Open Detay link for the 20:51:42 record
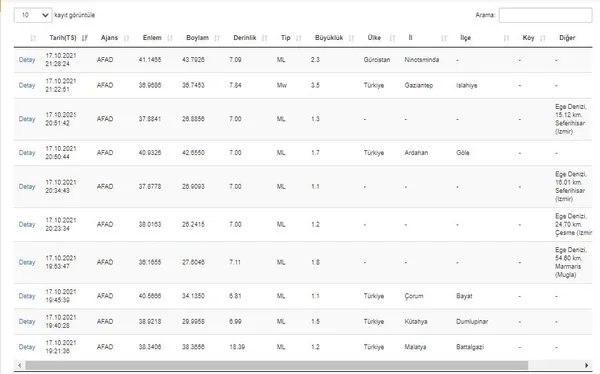Screen dimensions: 600x374 (27, 119)
